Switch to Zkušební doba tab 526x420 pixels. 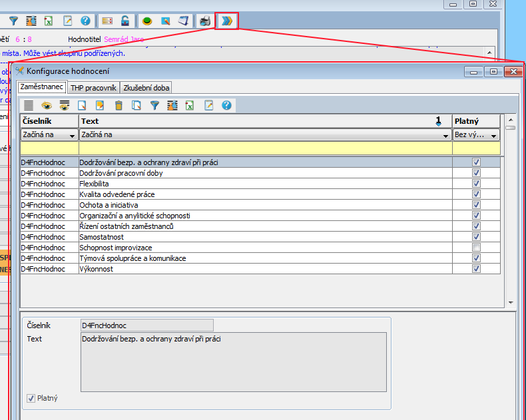pos(146,87)
